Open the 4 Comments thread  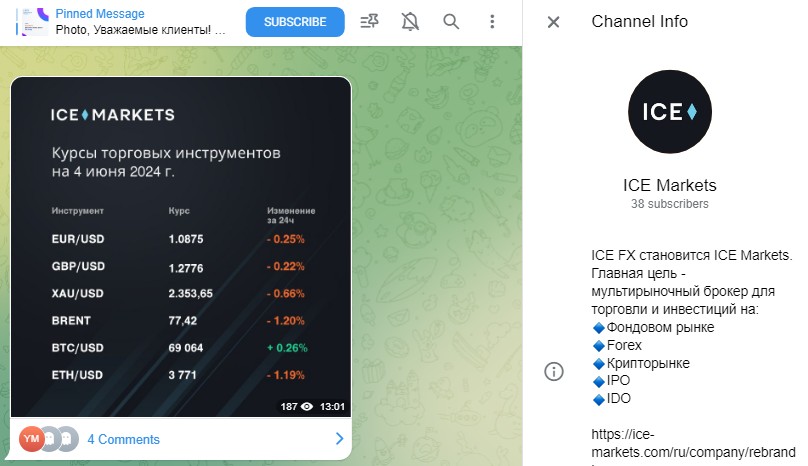tap(123, 439)
